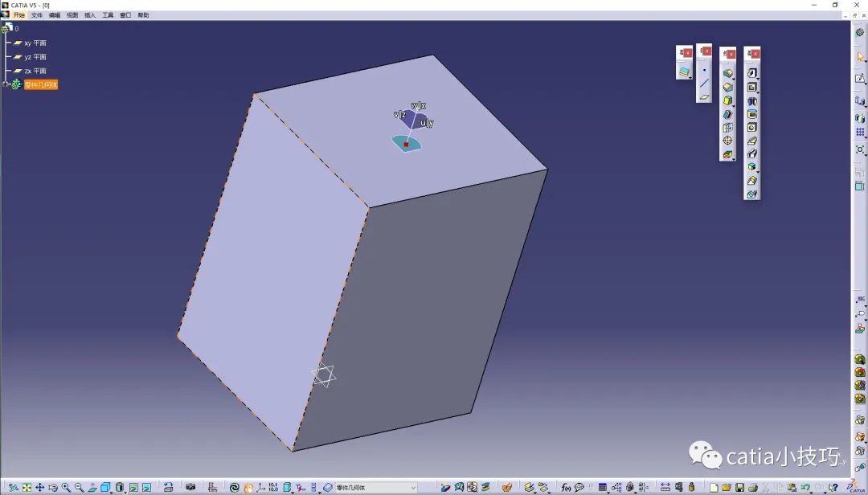Choose the Edge Fillet tool
The width and height of the screenshot is (868, 495).
[727, 73]
